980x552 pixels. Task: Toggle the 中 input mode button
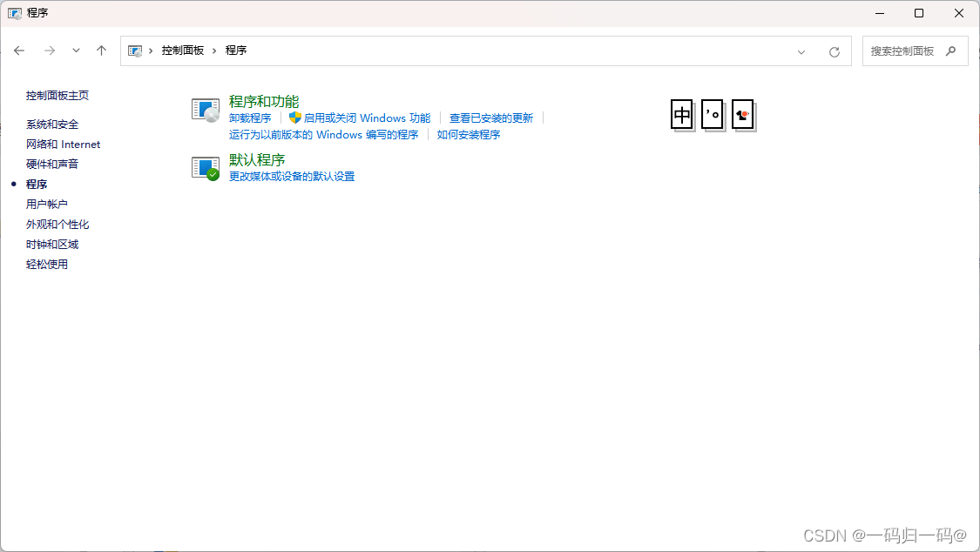pos(682,115)
